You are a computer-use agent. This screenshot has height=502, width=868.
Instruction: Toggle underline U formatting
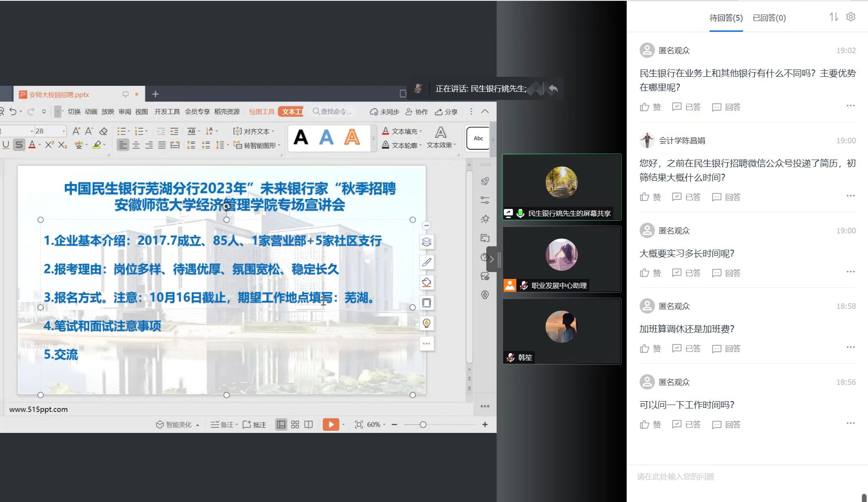coord(6,145)
